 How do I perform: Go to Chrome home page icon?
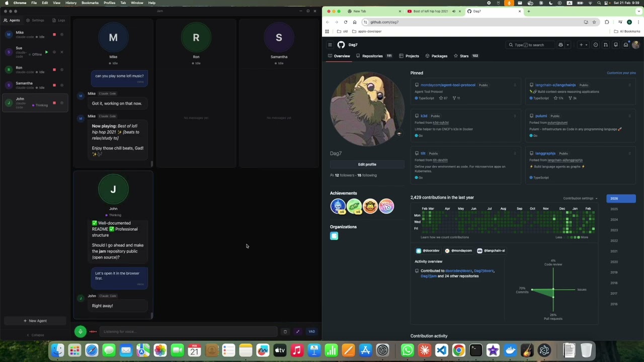(355, 22)
